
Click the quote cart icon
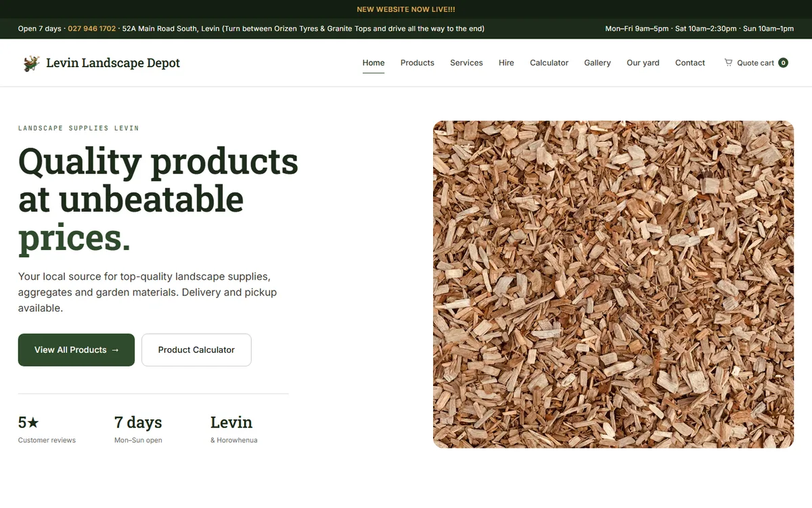(x=728, y=62)
